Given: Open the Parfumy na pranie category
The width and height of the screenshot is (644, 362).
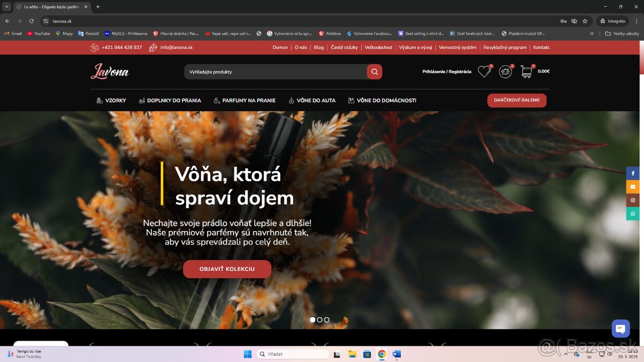Looking at the screenshot, I should coord(244,100).
